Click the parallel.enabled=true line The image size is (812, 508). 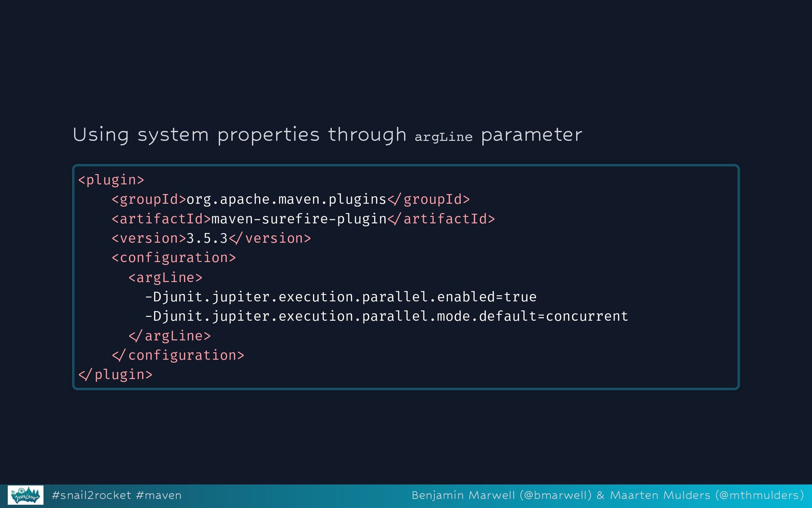[x=340, y=297]
